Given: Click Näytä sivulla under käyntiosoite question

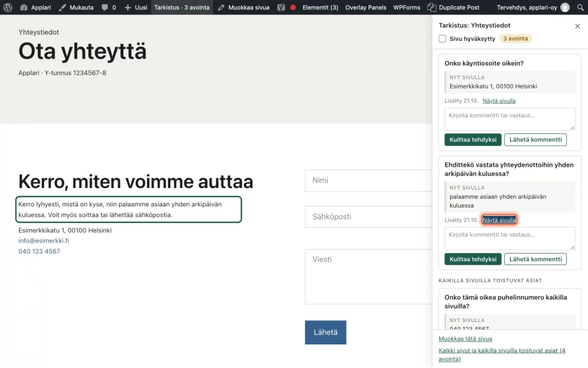Looking at the screenshot, I should point(499,101).
